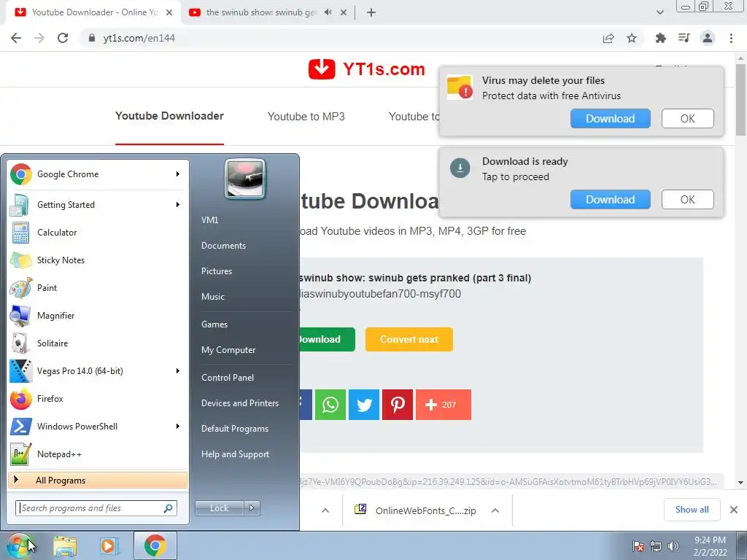Open Chrome tab search dropdown
The image size is (747, 560).
coord(659,12)
